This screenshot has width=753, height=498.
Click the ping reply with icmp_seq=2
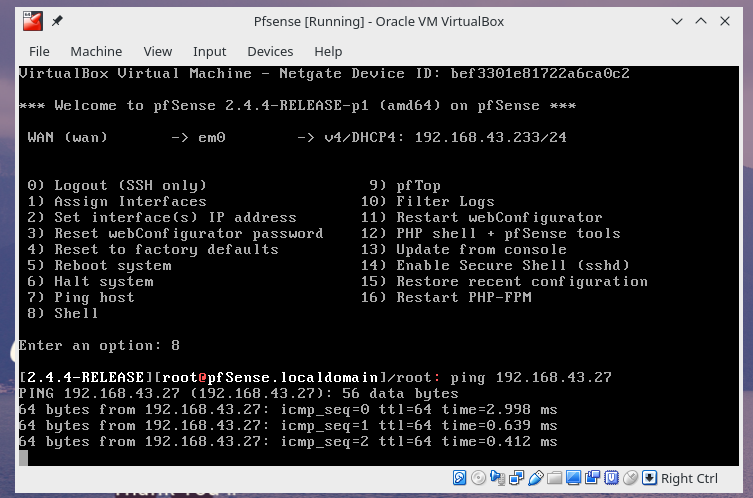click(288, 441)
